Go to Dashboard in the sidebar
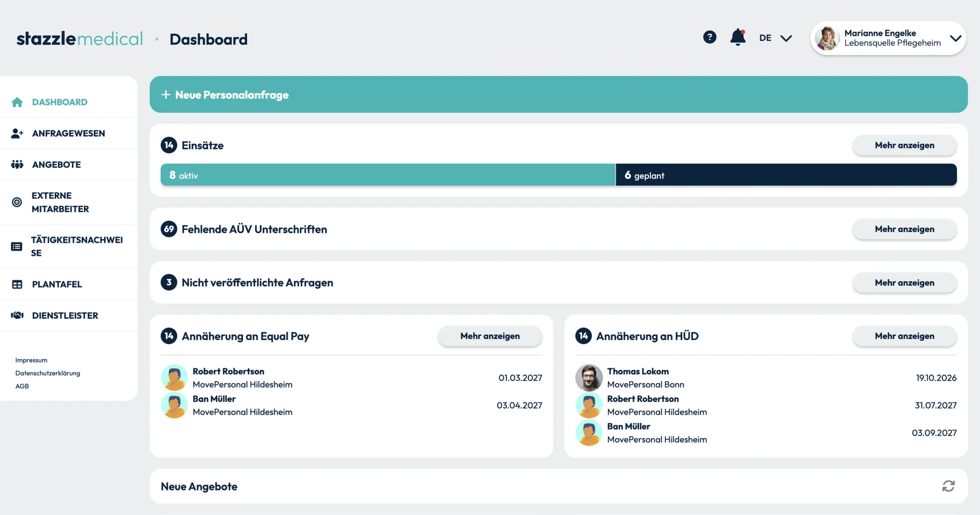 (69, 102)
